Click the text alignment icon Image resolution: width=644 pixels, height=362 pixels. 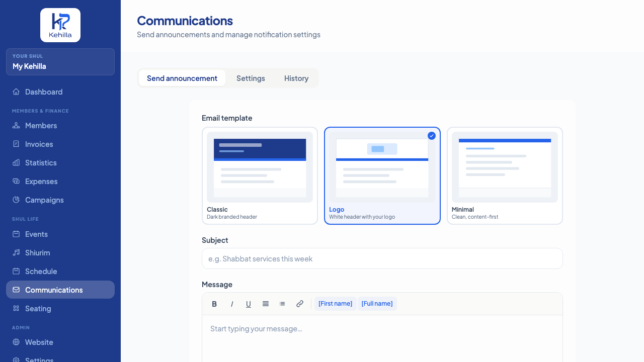tap(266, 304)
